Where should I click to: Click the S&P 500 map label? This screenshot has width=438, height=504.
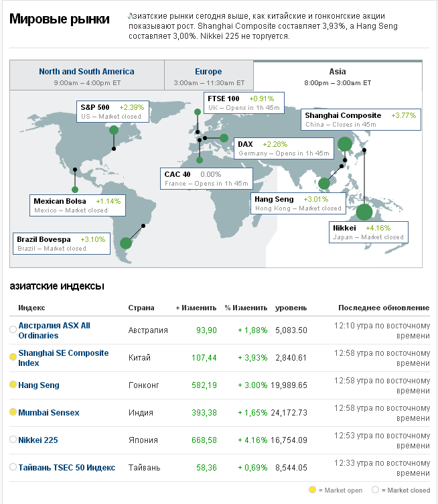tap(113, 111)
